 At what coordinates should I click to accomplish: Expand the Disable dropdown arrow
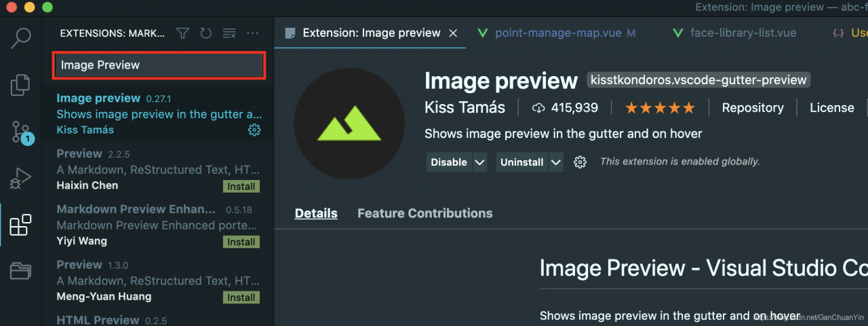479,162
